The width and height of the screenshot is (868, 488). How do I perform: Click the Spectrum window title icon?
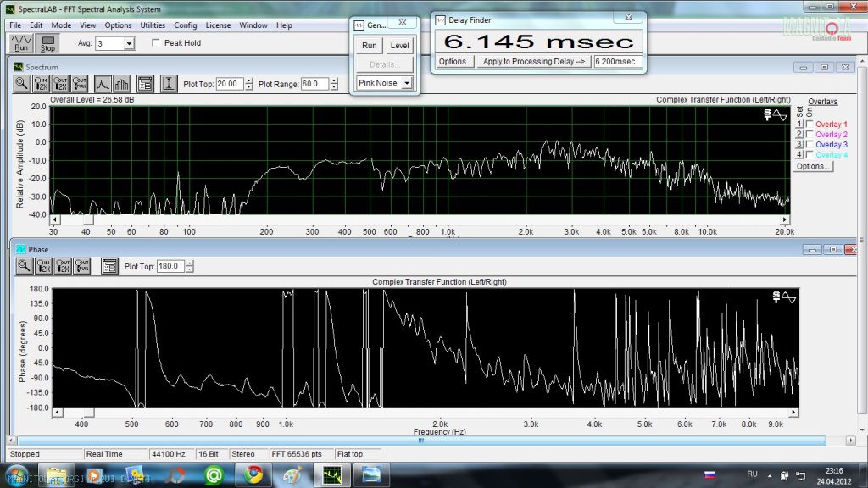click(x=19, y=67)
